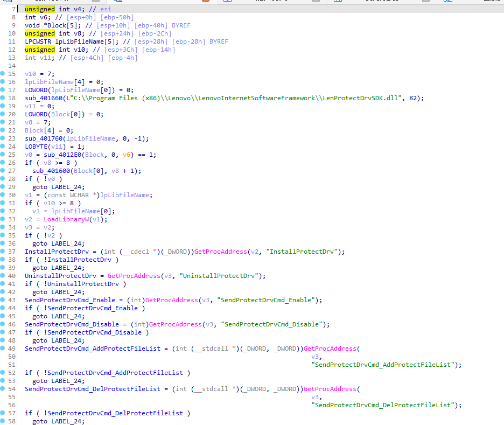Click UninstallProtectDrv variable at start of line 40
504x425 pixels.
click(x=60, y=276)
